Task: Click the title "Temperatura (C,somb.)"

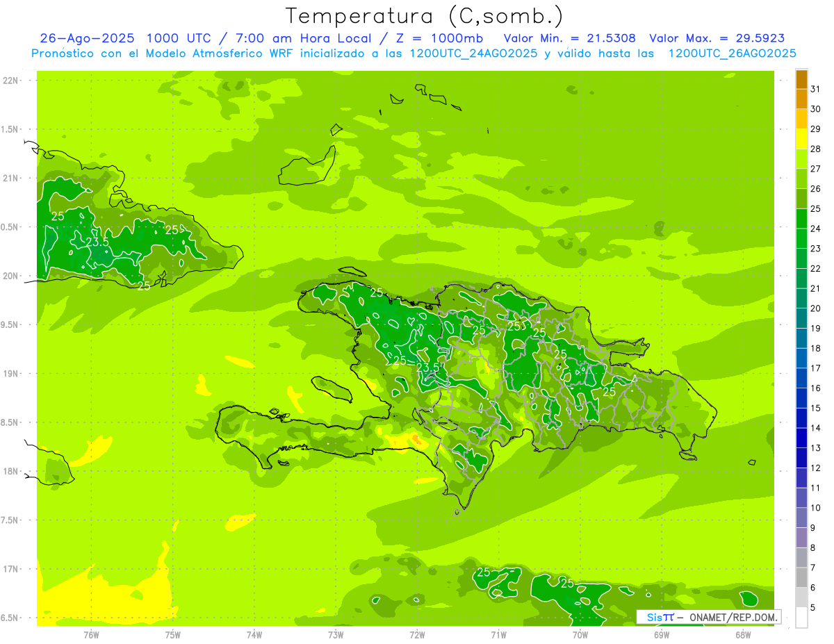Action: [425, 15]
